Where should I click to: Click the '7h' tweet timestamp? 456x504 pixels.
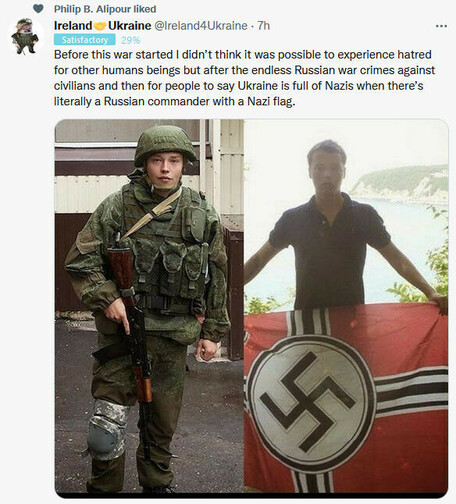point(263,26)
